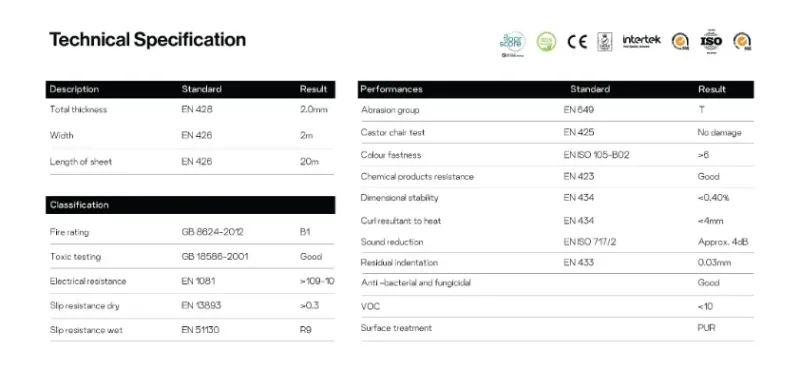Click the rightmost orange certification badge
This screenshot has width=800, height=370.
click(742, 41)
